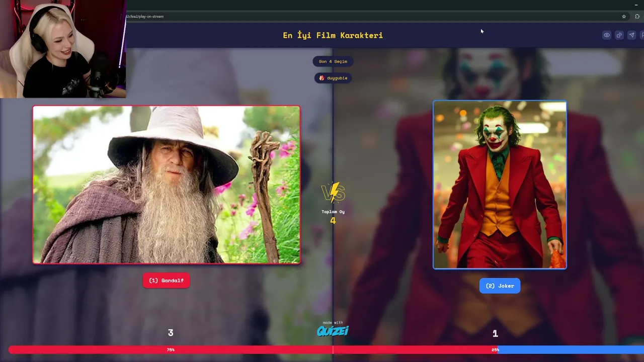
Task: Select the Joker picture card
Action: coord(500,185)
